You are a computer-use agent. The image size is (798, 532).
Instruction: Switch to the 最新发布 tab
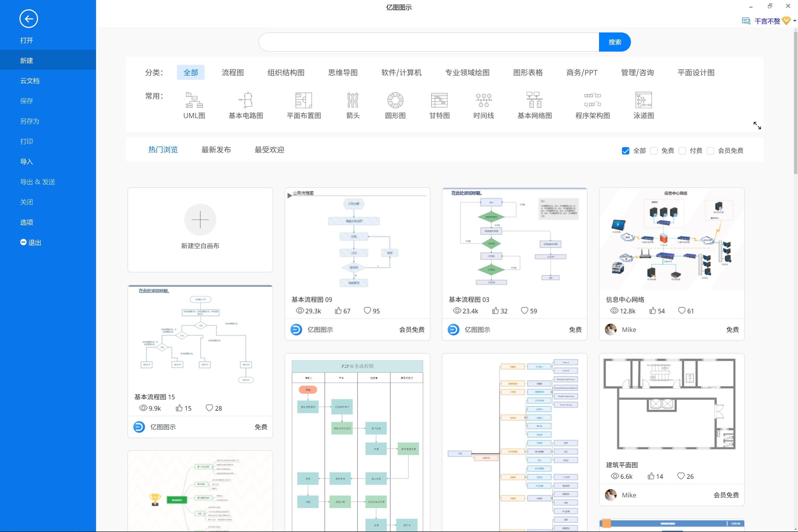click(x=216, y=149)
